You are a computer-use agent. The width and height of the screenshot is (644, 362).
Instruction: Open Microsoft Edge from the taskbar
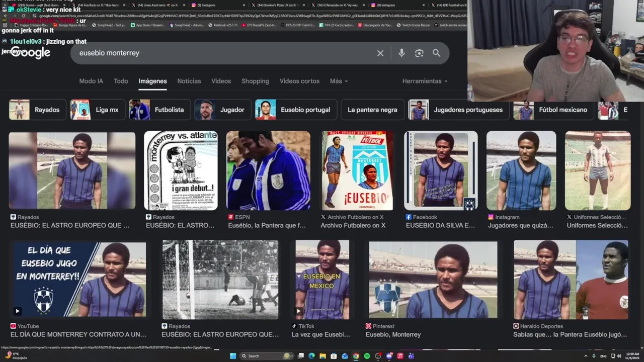tap(311, 356)
